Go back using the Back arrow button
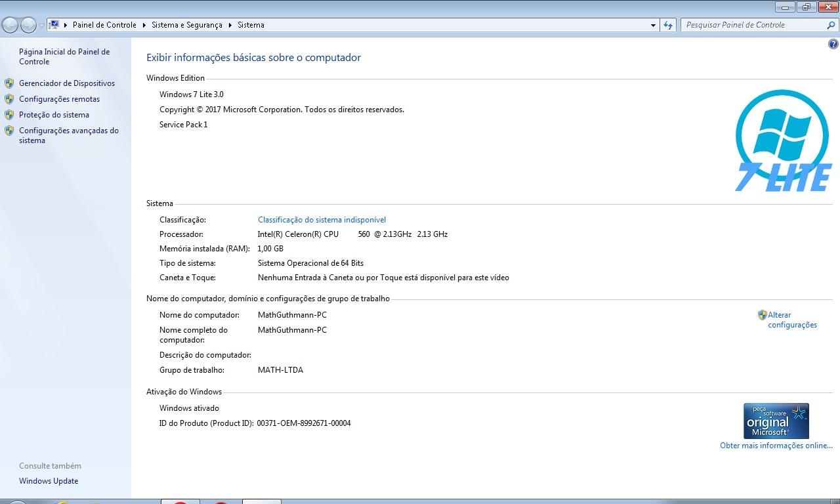 [x=10, y=25]
